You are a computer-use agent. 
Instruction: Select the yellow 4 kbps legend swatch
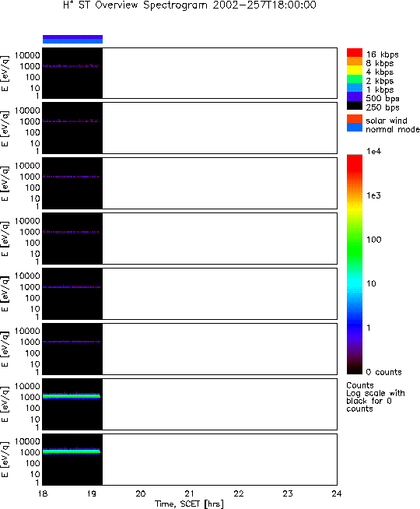[x=355, y=71]
